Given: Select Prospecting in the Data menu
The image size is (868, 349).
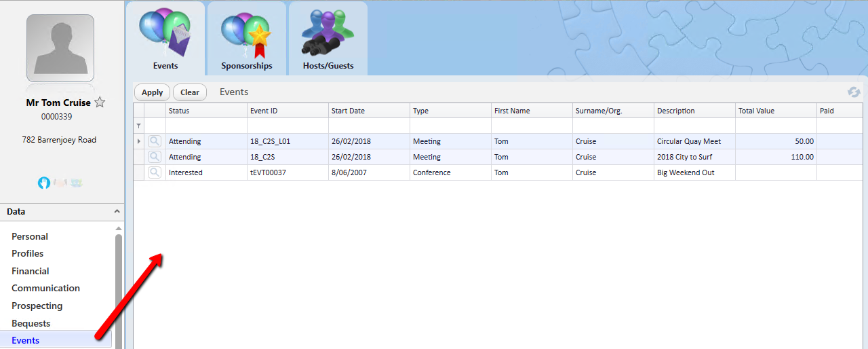Looking at the screenshot, I should coord(37,306).
